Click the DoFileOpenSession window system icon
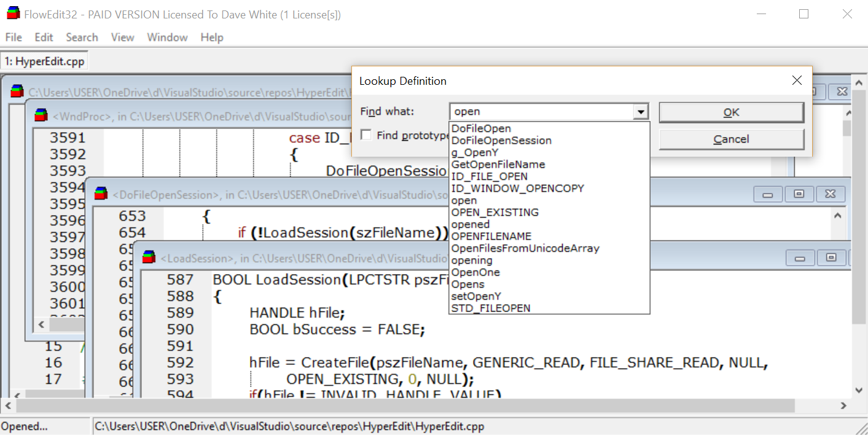Screen dimensions: 868x435 [100, 194]
